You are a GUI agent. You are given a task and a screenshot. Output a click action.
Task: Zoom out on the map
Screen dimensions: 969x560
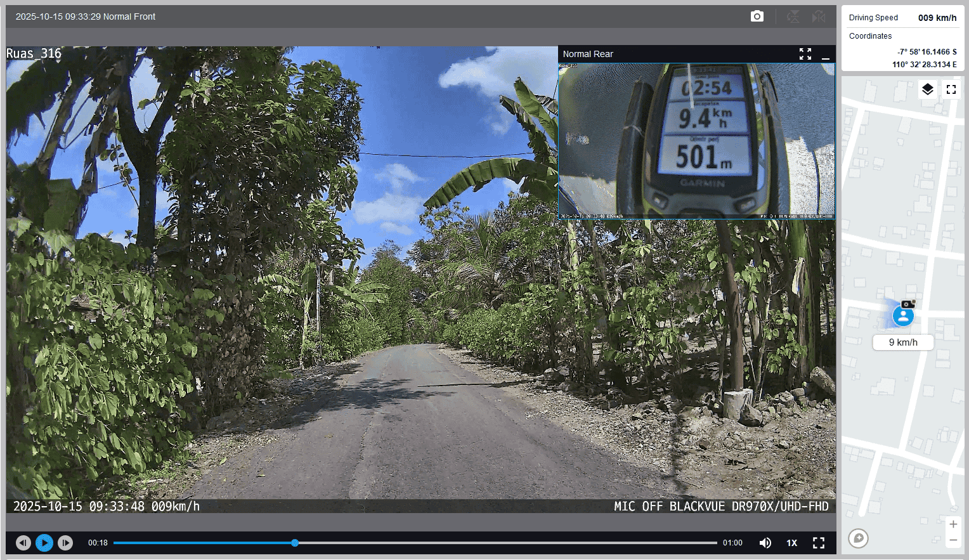point(953,540)
